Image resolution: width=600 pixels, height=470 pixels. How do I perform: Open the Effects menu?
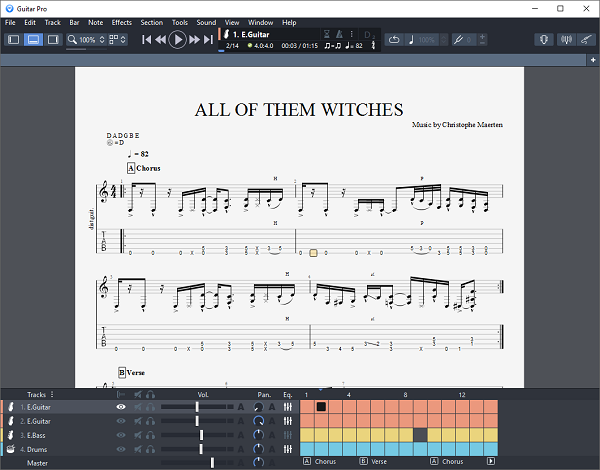[121, 22]
